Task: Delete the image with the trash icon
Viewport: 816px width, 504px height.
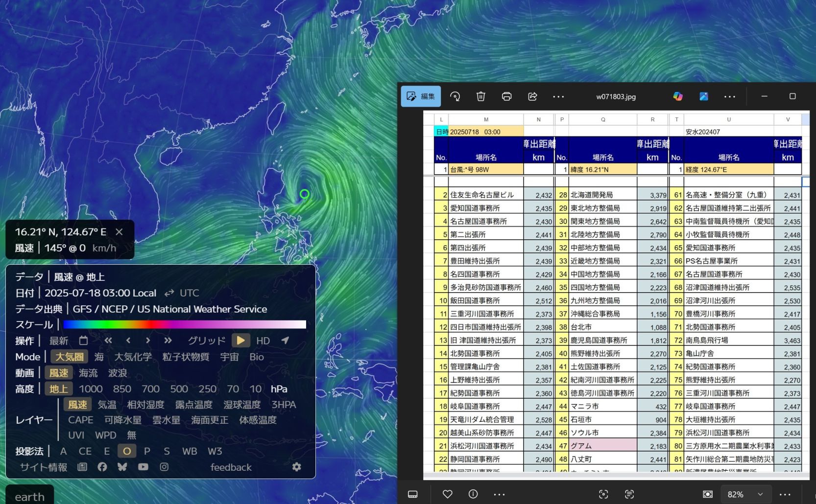Action: pos(481,96)
